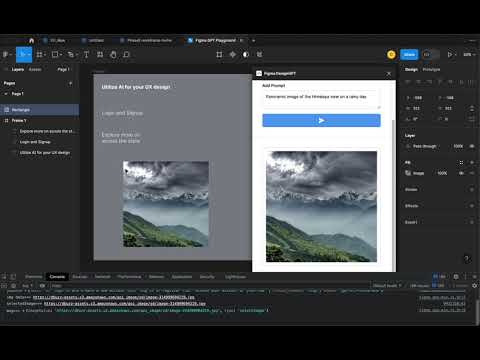The height and width of the screenshot is (360, 480).
Task: Click the help question mark button
Action: 467,259
